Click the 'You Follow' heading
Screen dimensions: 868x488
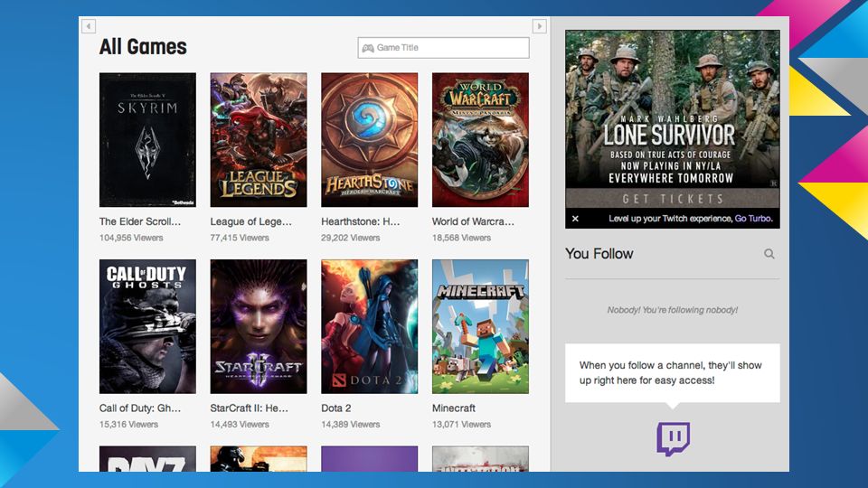(x=599, y=254)
